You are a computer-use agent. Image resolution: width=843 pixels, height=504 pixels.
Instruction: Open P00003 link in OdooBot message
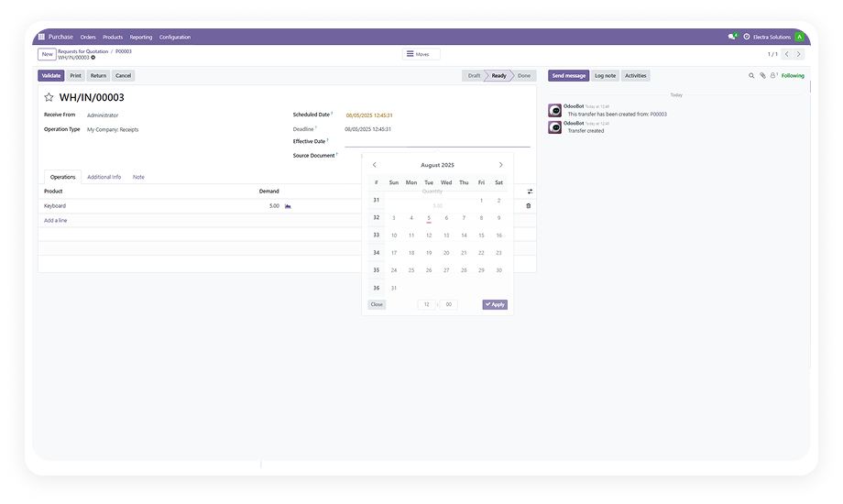coord(659,114)
